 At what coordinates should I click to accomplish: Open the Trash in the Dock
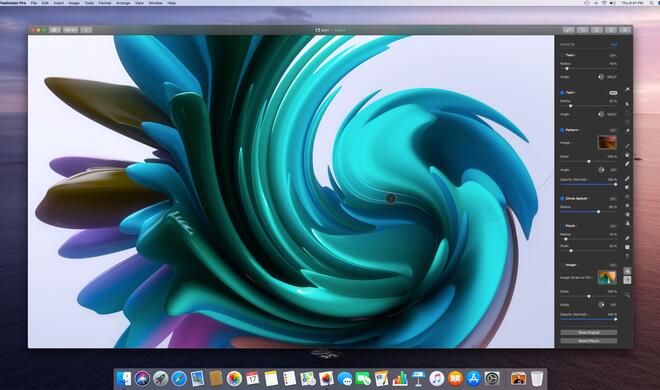pos(537,379)
